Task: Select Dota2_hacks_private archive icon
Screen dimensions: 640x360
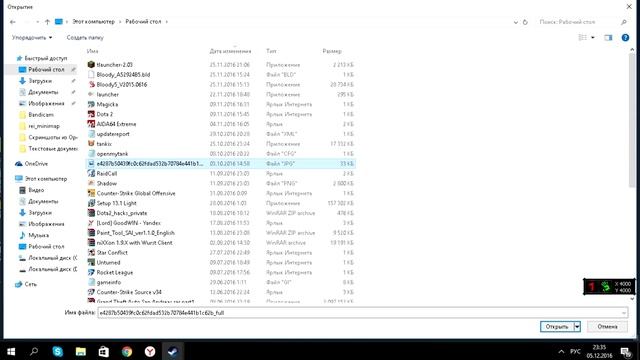Action: pyautogui.click(x=91, y=213)
